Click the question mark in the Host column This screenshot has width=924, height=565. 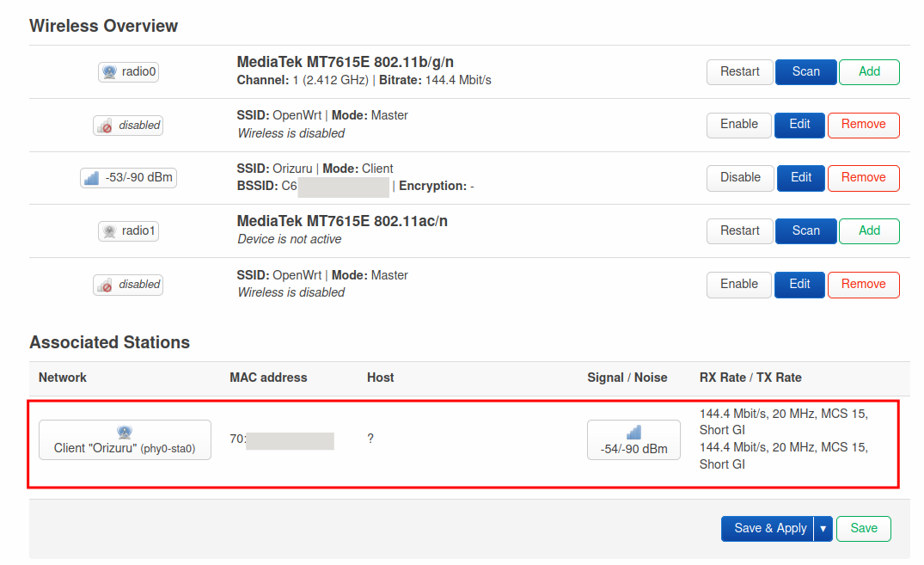(x=370, y=439)
